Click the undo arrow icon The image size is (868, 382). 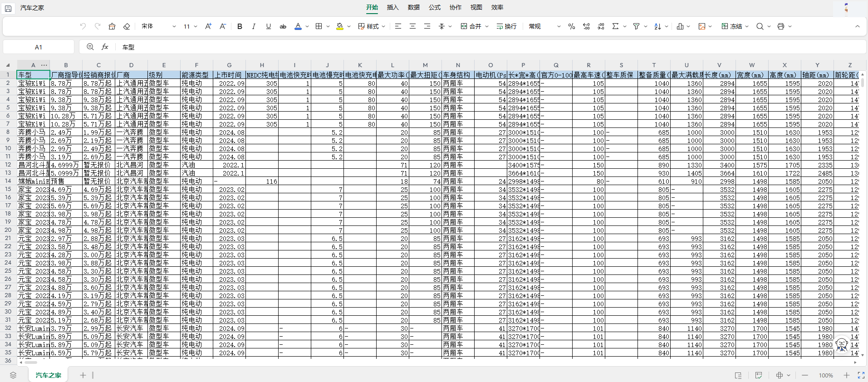coord(83,26)
